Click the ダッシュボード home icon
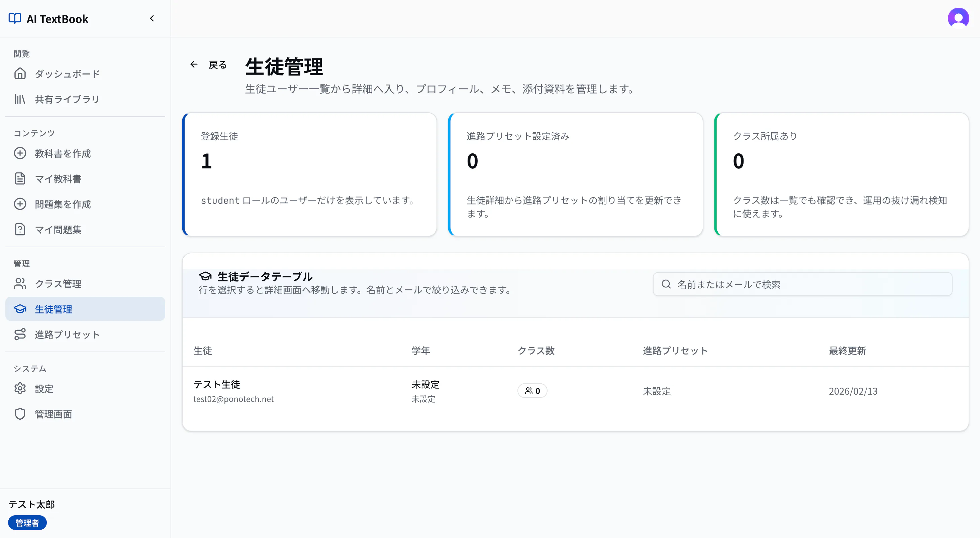The height and width of the screenshot is (538, 980). pyautogui.click(x=20, y=74)
